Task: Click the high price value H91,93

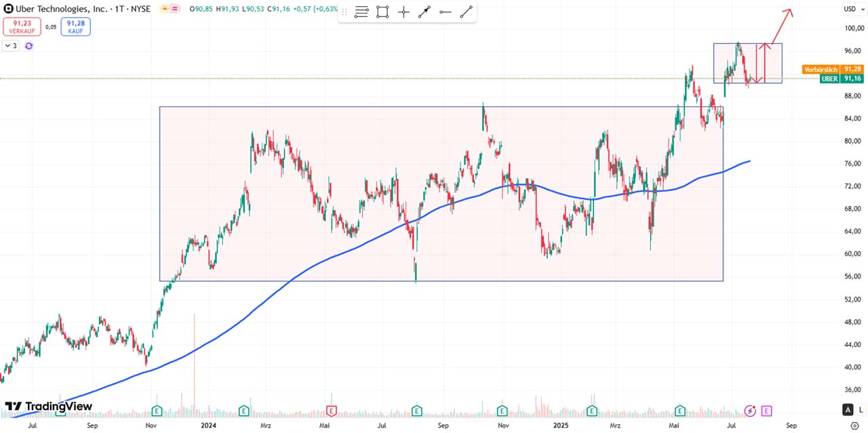Action: 228,9
